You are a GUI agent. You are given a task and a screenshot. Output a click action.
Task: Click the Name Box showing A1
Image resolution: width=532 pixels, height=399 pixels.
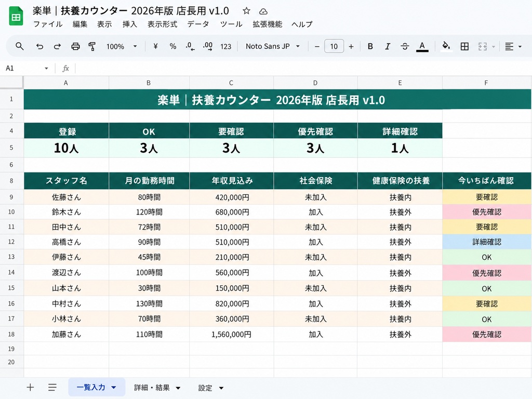[26, 68]
